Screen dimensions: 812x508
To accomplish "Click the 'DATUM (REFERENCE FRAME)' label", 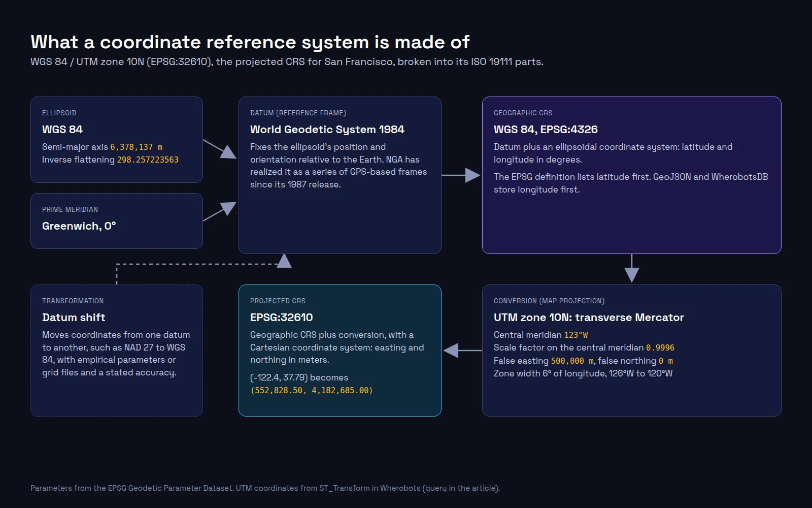I will point(298,113).
